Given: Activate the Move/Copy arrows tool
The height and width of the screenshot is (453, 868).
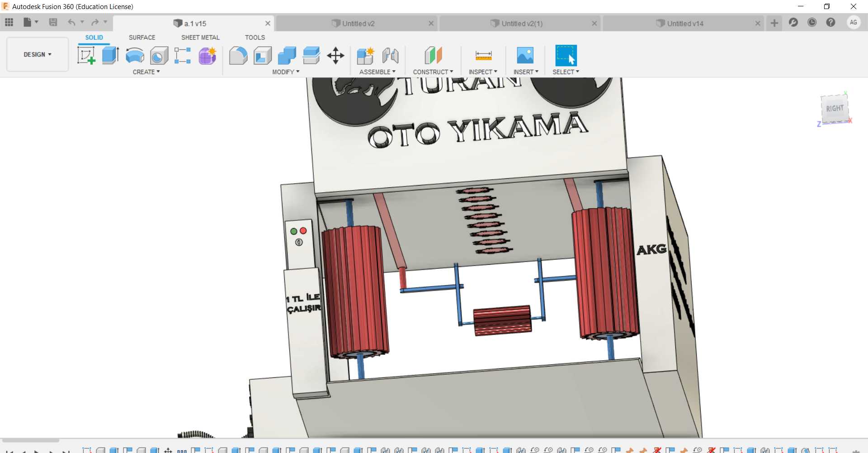Looking at the screenshot, I should [335, 56].
